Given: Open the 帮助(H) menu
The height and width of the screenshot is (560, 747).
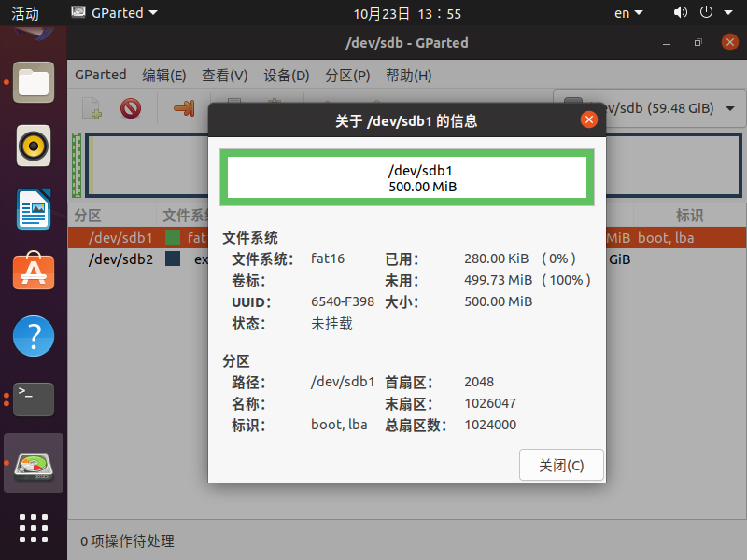Looking at the screenshot, I should (x=408, y=76).
